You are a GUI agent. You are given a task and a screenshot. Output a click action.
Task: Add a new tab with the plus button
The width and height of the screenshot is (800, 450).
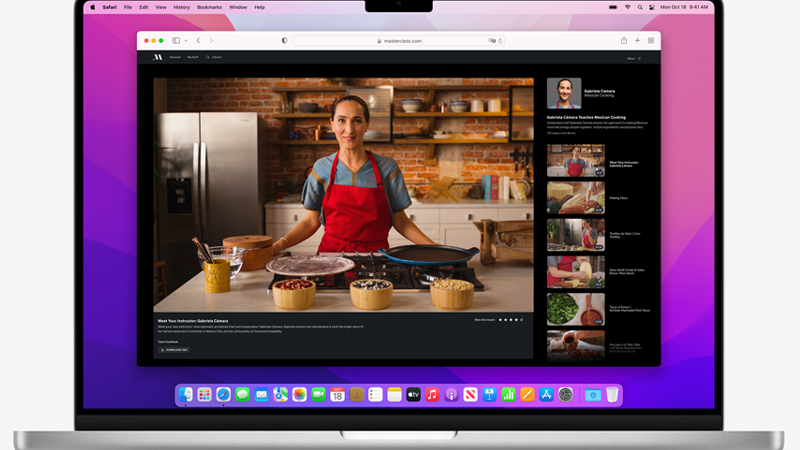637,40
